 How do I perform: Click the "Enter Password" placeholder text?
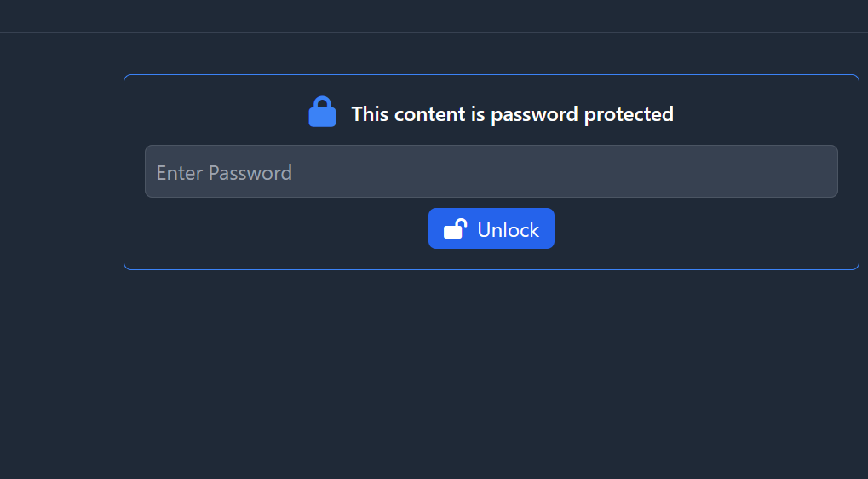[x=224, y=173]
